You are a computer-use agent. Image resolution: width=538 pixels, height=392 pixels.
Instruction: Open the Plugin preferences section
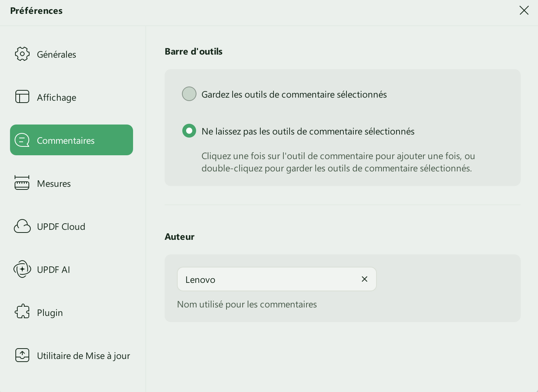pos(72,312)
